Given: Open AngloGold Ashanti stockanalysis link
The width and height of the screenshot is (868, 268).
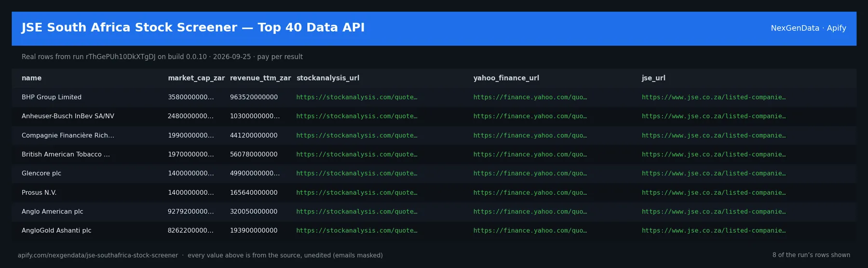Looking at the screenshot, I should [x=357, y=230].
